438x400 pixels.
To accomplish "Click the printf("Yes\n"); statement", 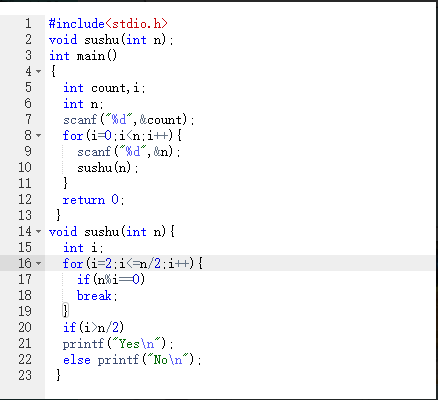I will (118, 344).
